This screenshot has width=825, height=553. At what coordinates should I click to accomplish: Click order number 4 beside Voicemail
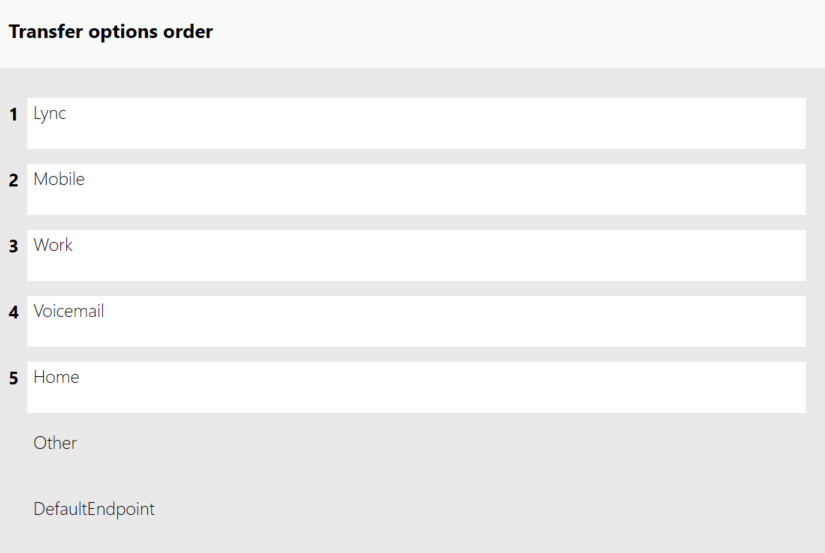click(x=14, y=313)
